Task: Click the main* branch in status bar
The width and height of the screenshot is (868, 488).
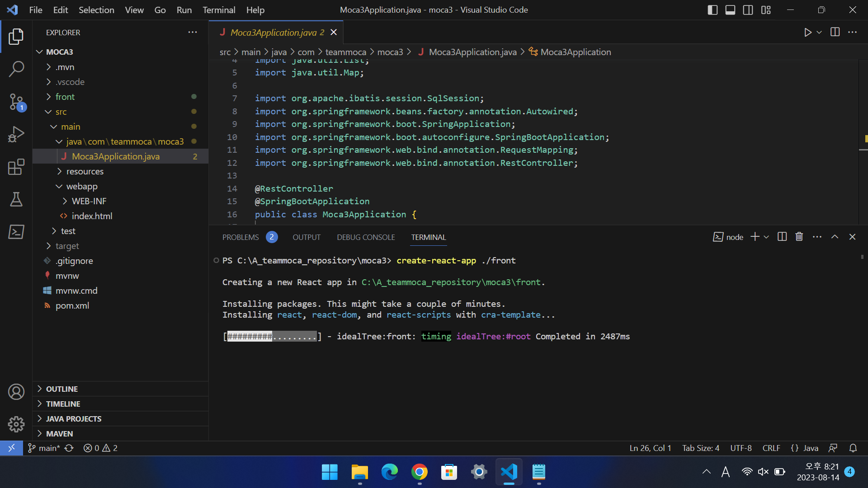Action: pyautogui.click(x=45, y=448)
